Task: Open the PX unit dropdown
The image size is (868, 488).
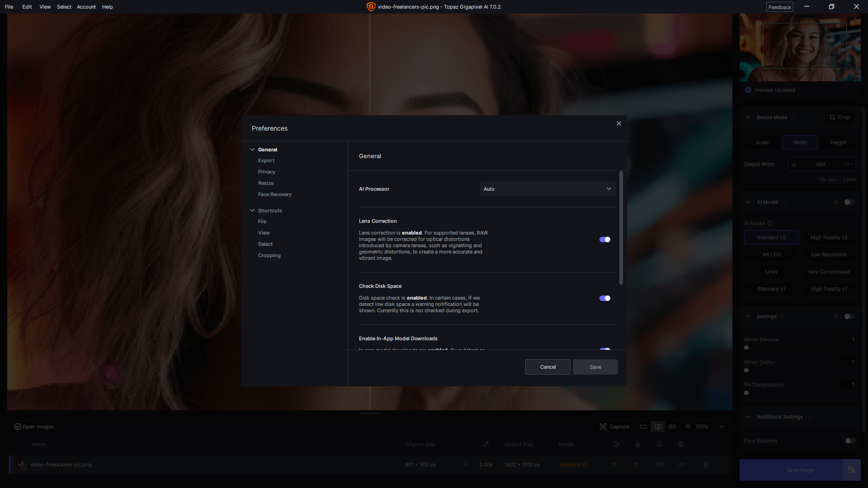Action: point(849,164)
